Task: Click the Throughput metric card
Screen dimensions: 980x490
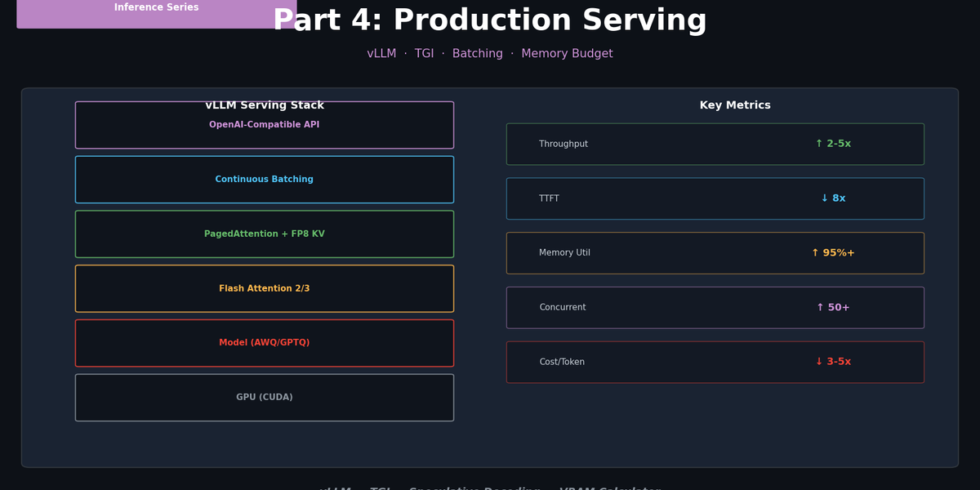Action: [x=715, y=144]
